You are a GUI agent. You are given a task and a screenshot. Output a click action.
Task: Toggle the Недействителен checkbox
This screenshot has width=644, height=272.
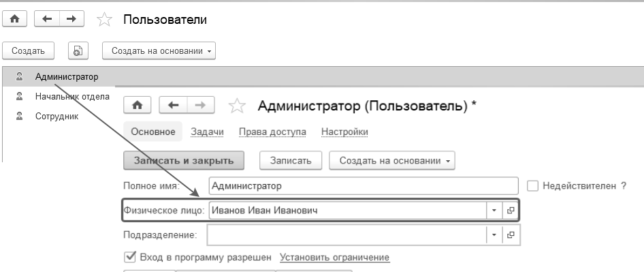[x=533, y=186]
